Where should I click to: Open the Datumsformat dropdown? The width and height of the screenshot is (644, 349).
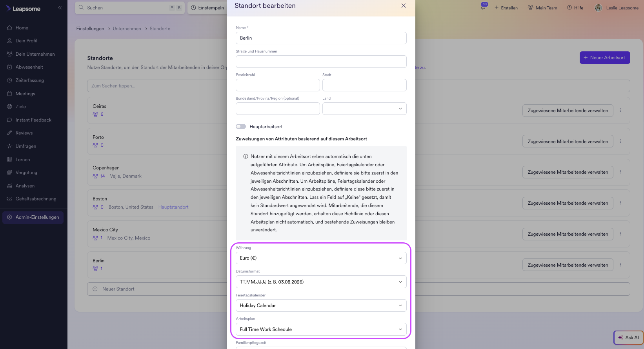321,282
